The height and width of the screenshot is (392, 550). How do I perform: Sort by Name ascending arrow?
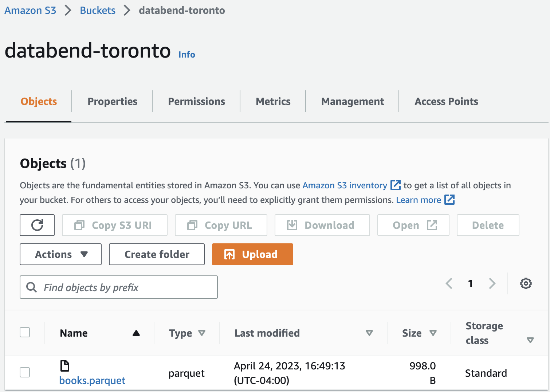coord(136,333)
